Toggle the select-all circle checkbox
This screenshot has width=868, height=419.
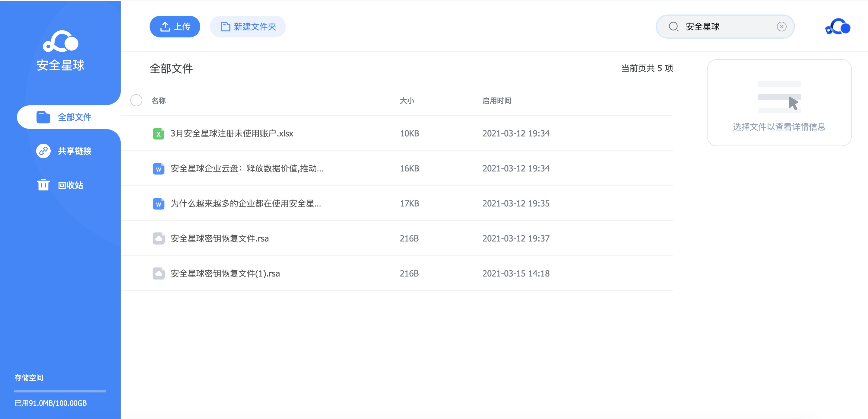tap(136, 100)
